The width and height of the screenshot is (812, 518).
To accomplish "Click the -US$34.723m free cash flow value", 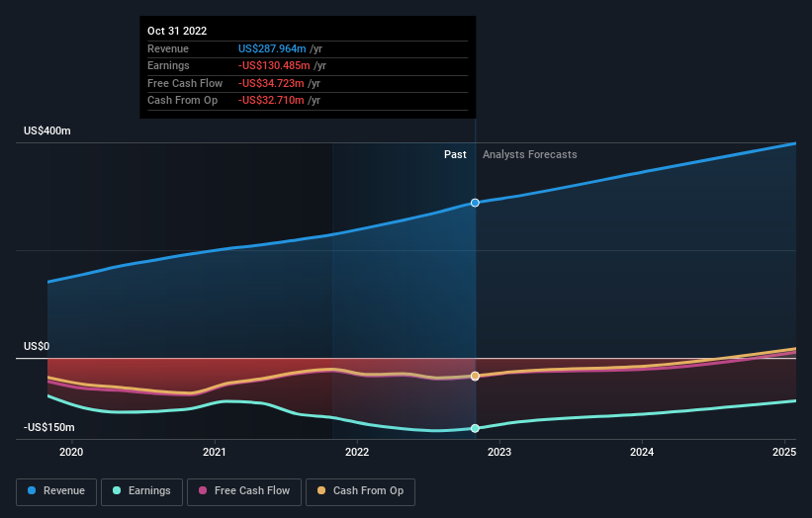I will click(271, 83).
